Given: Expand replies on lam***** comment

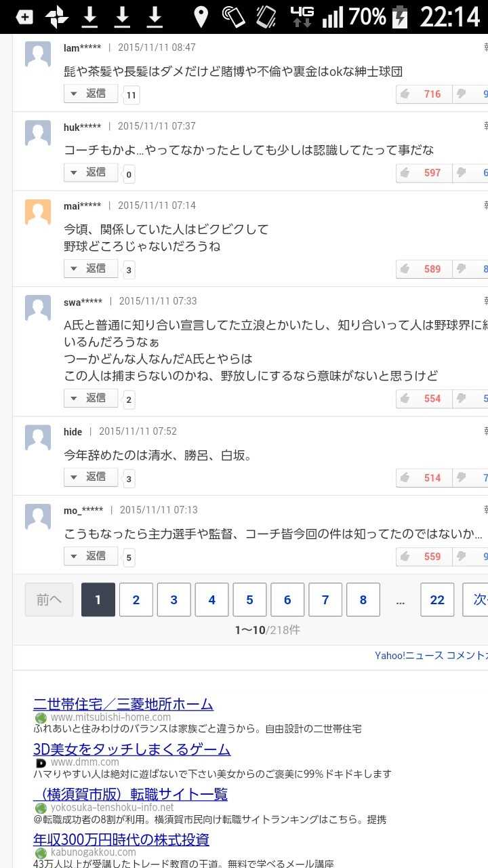Looking at the screenshot, I should tap(91, 94).
